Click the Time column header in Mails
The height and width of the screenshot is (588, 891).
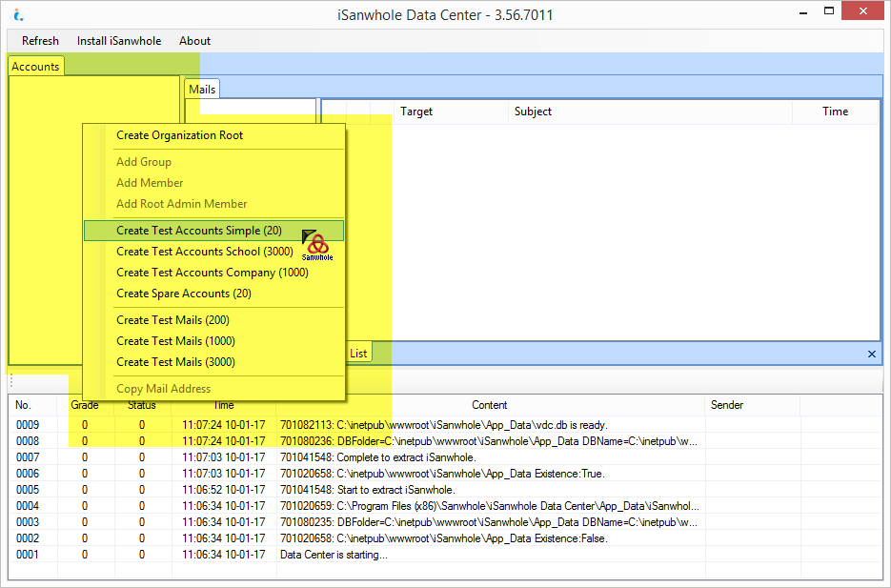[x=836, y=112]
